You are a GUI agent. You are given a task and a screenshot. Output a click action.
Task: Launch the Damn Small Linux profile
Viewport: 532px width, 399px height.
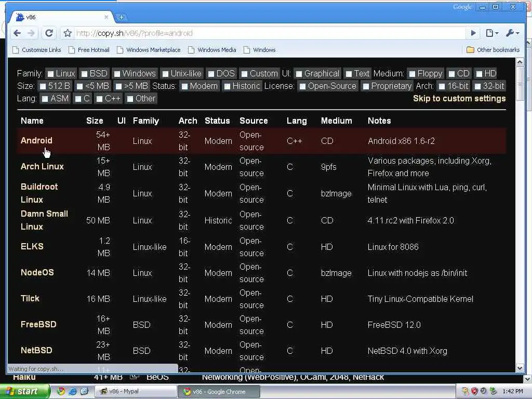[44, 220]
